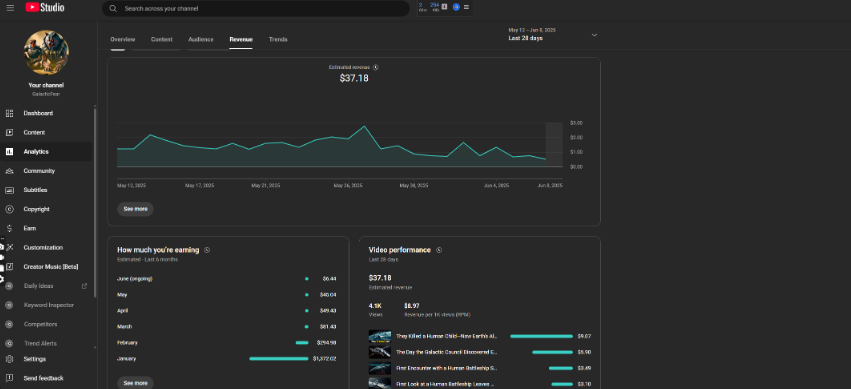Switch to the Overview tab

pos(123,40)
